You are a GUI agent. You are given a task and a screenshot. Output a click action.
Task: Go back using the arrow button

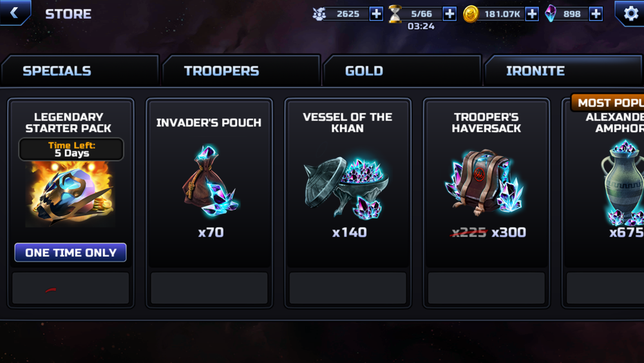[15, 13]
